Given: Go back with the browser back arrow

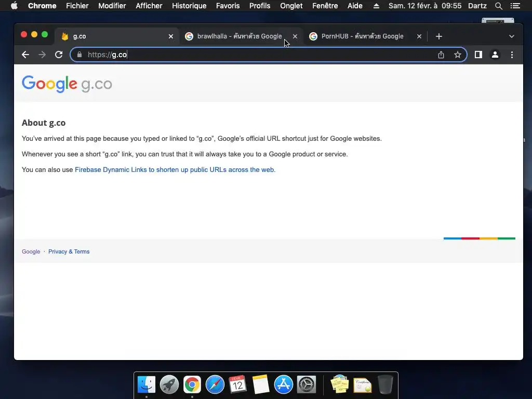Looking at the screenshot, I should coord(25,55).
